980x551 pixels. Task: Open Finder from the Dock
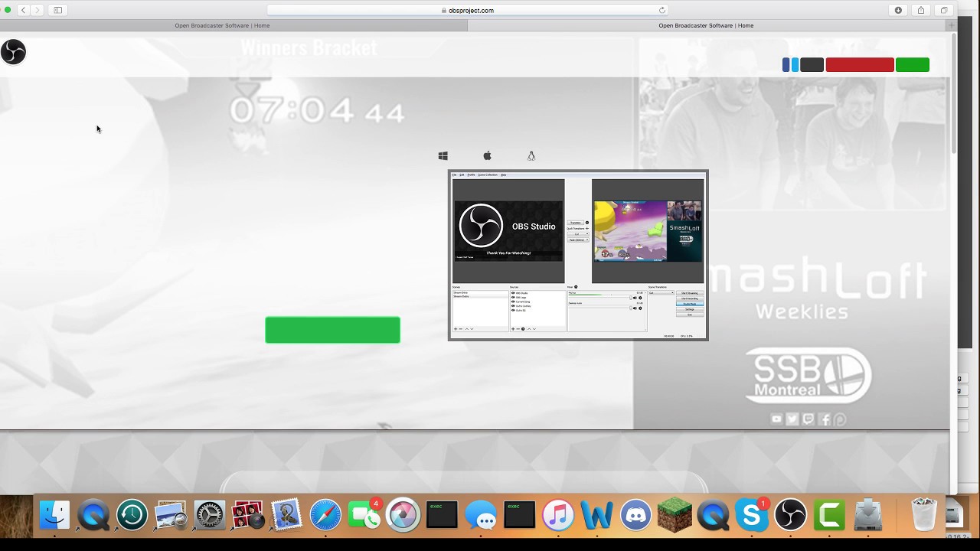click(x=54, y=515)
